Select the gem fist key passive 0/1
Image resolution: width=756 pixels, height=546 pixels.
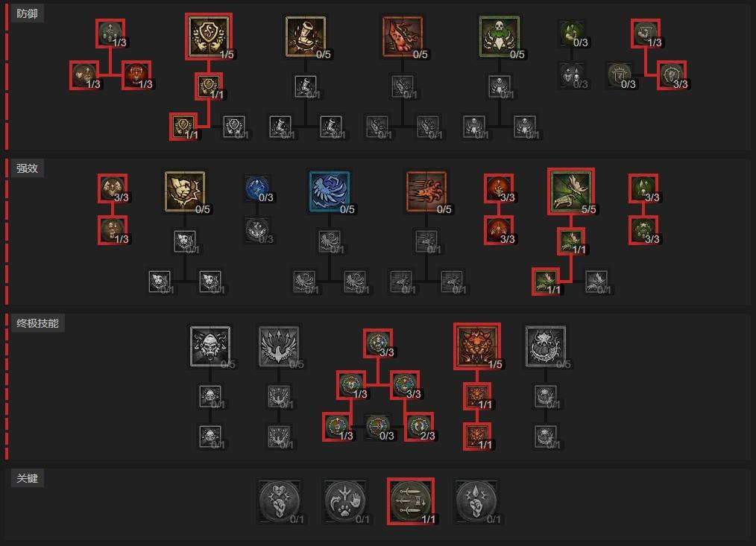[476, 501]
